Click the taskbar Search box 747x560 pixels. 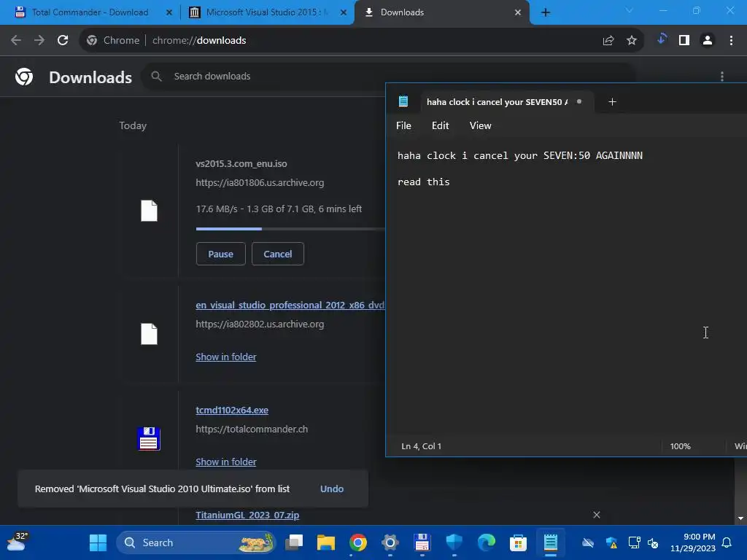coord(196,542)
